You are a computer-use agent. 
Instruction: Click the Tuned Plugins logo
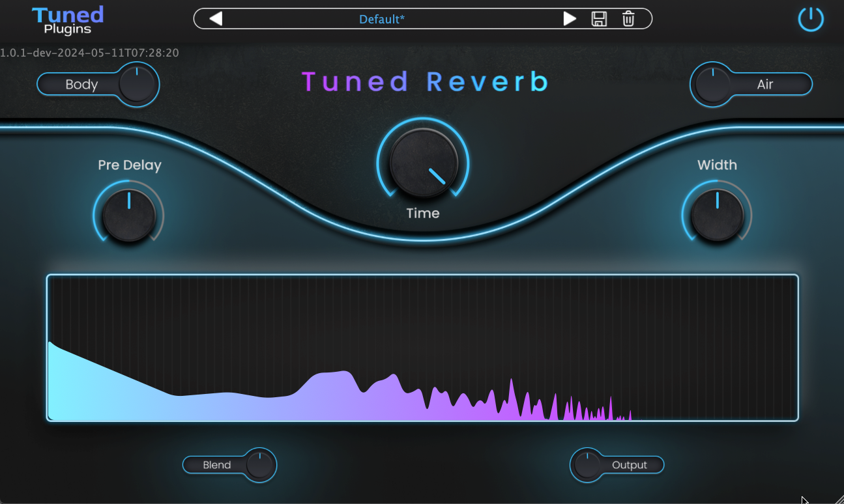[68, 20]
